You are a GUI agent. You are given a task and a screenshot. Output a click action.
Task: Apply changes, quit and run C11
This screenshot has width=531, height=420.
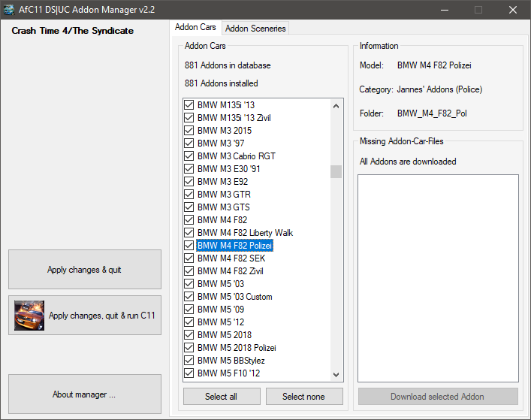click(x=84, y=316)
